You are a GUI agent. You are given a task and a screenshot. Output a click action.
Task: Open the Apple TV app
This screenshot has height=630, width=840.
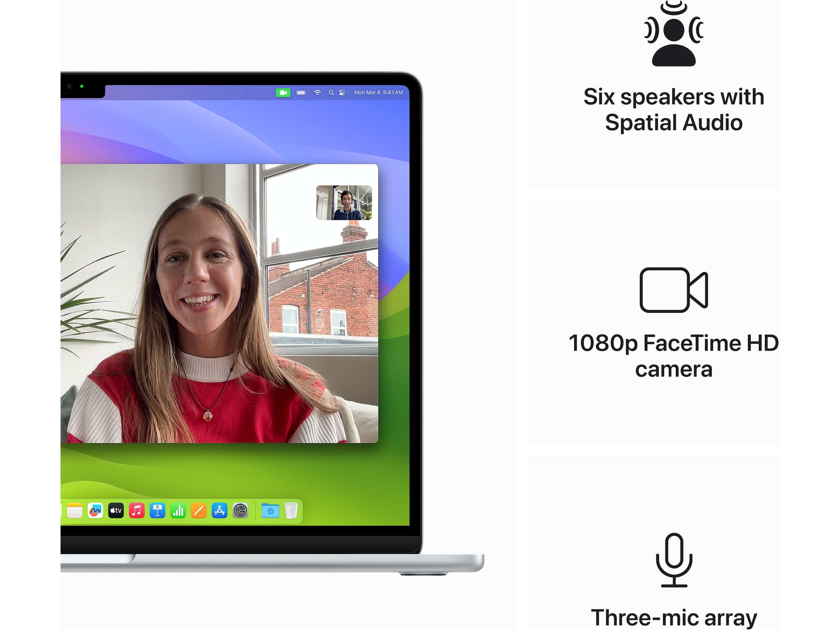tap(116, 511)
